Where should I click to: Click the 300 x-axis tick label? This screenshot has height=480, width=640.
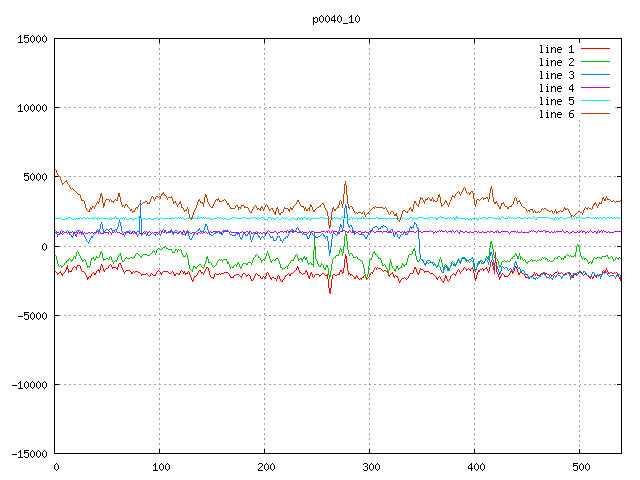coord(370,467)
